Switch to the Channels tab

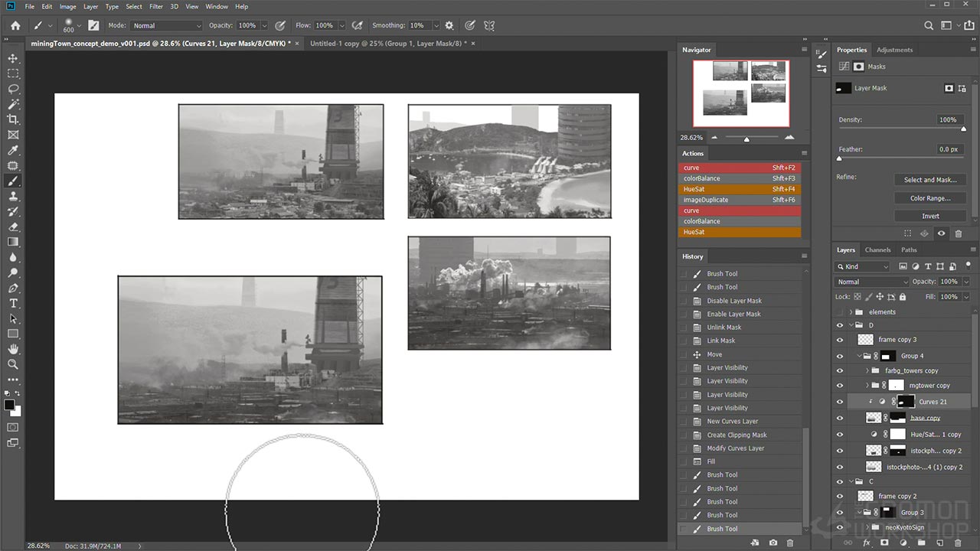click(x=877, y=249)
